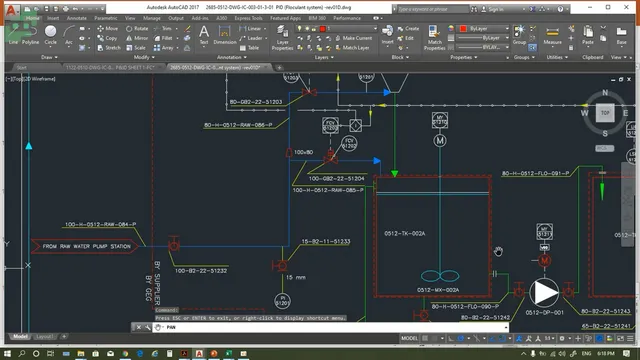Switch to the Start file tab
The image size is (640, 360).
coord(22,67)
